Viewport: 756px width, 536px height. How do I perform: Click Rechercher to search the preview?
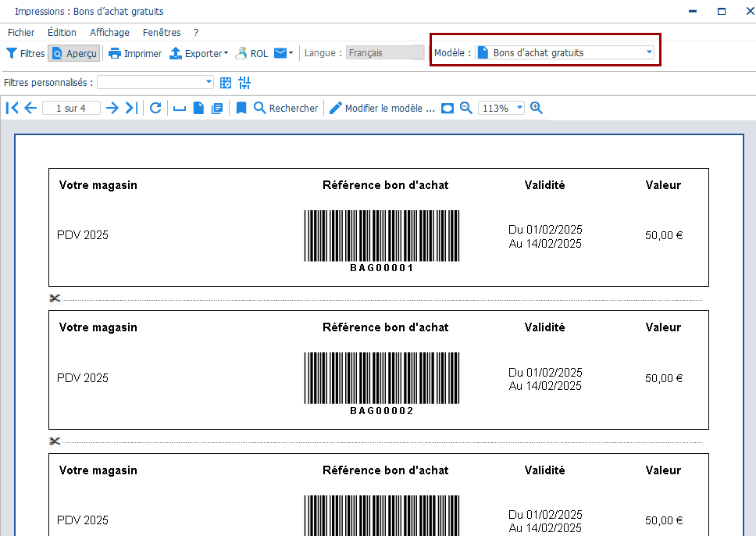tap(286, 108)
